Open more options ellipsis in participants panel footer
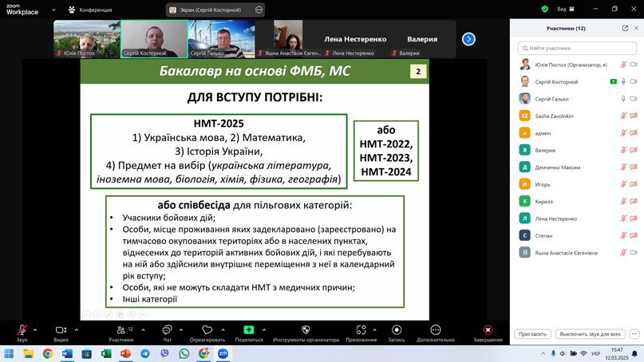Viewport: 644px width, 362px height. [634, 334]
